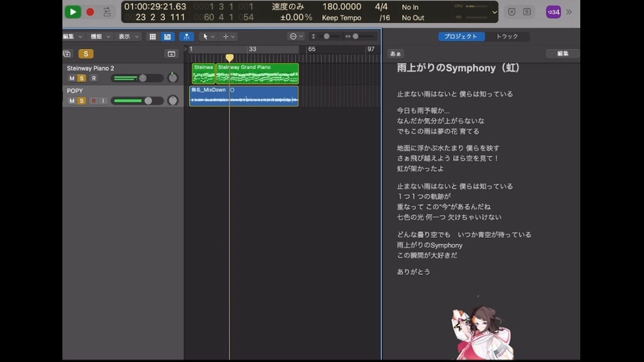Select the Steinway Piano 2 track name
The height and width of the screenshot is (362, 644).
91,68
